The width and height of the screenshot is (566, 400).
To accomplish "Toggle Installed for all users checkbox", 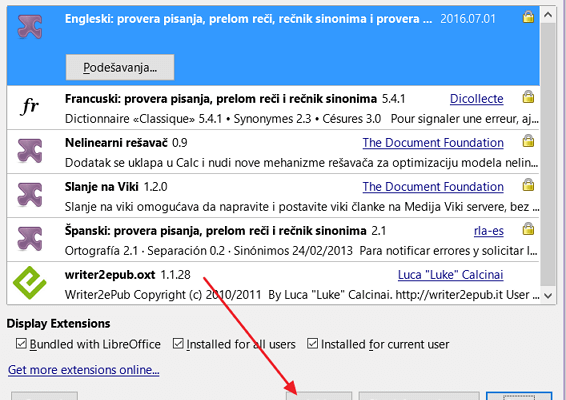I will [178, 344].
